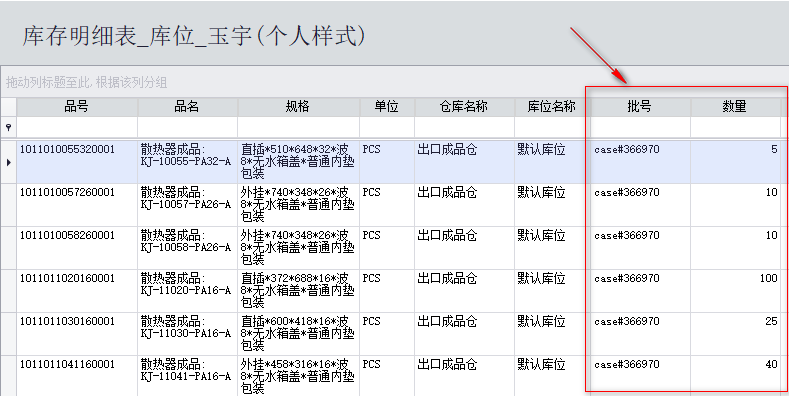Click the 批号 filter input field
789x396 pixels.
tap(640, 127)
